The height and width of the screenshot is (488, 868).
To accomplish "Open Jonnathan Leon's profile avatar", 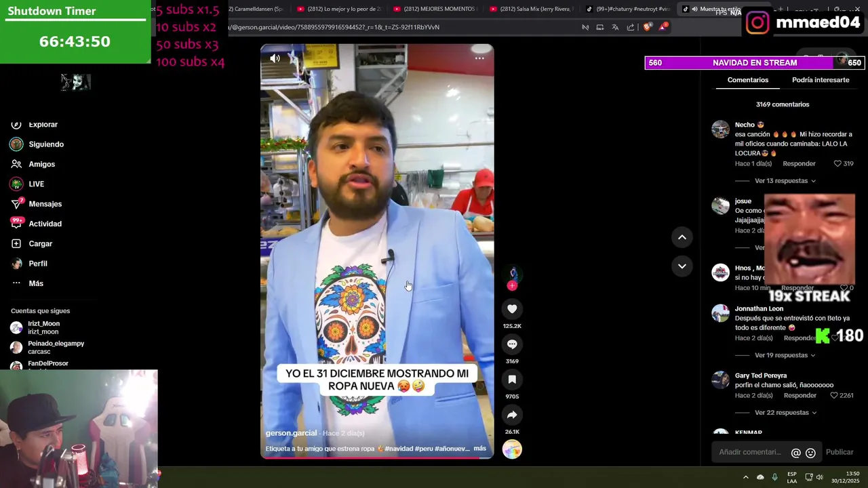I will (x=720, y=313).
